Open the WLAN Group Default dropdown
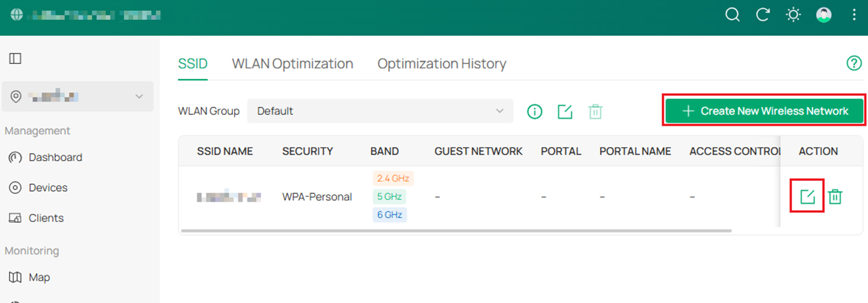 coord(380,111)
